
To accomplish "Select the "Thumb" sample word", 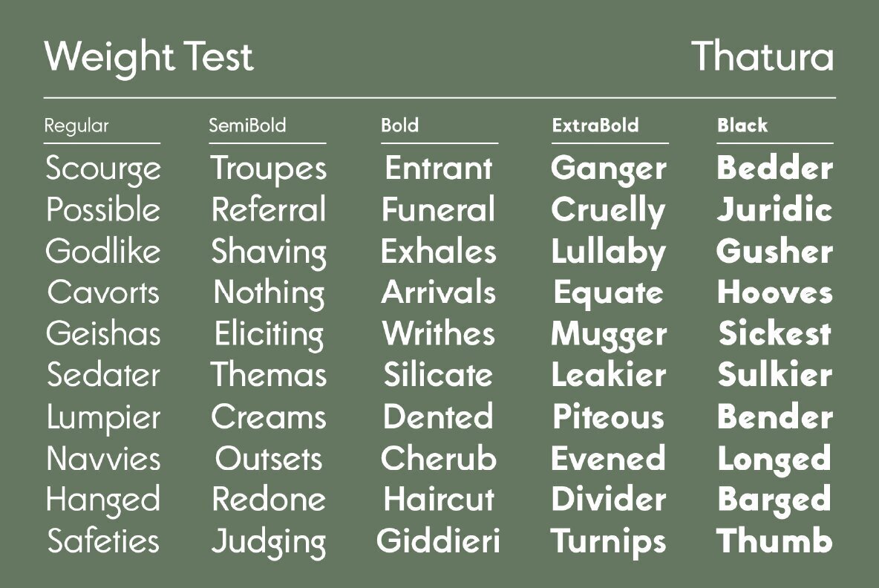I will 774,540.
